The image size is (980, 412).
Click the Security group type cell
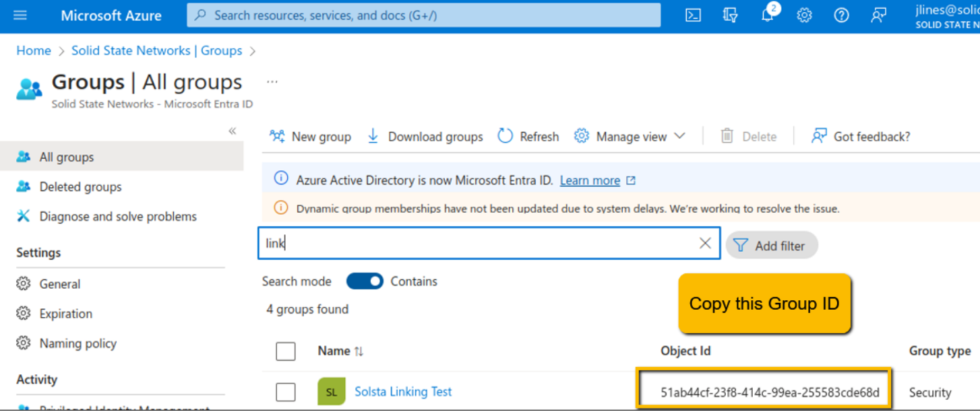pyautogui.click(x=930, y=392)
